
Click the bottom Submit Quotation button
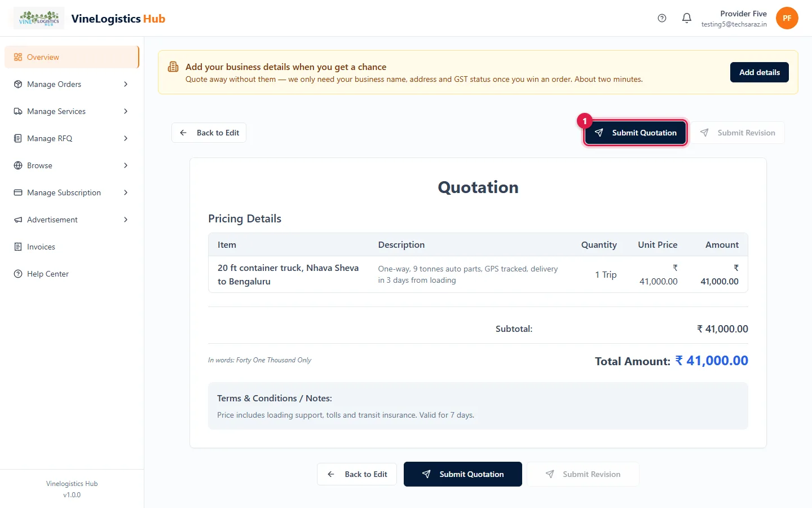[463, 474]
